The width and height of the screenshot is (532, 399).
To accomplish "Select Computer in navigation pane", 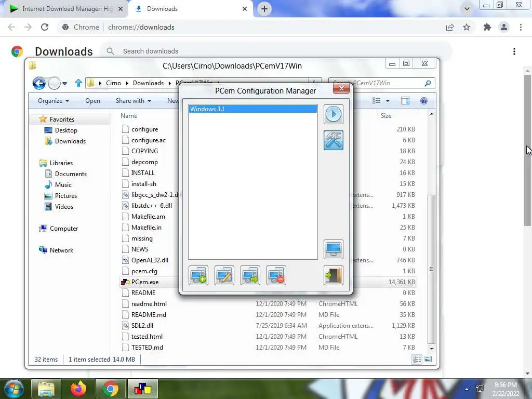I will click(64, 229).
